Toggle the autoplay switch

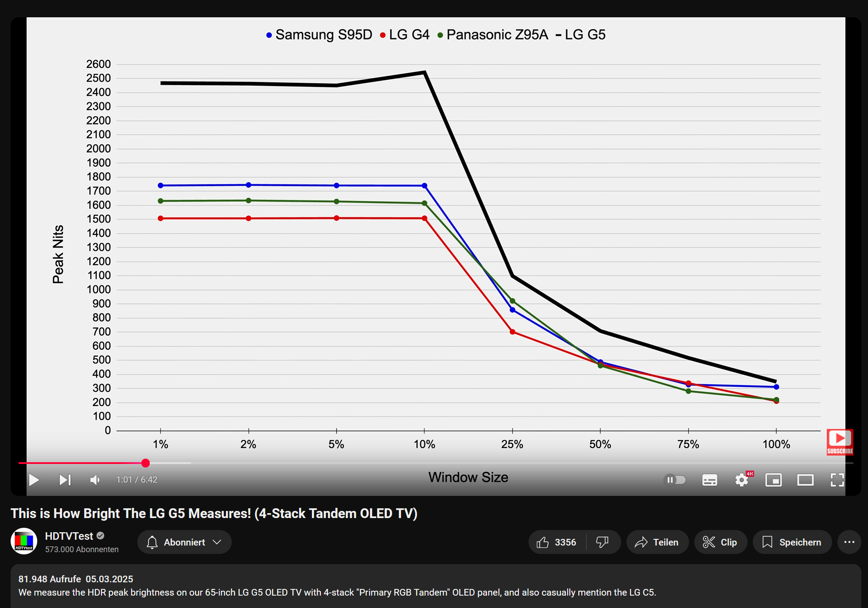675,480
